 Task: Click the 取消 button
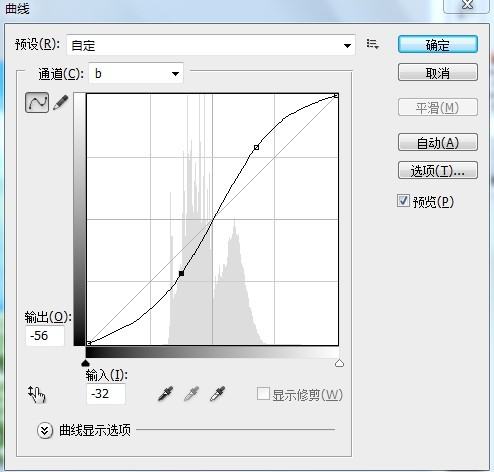click(x=438, y=72)
